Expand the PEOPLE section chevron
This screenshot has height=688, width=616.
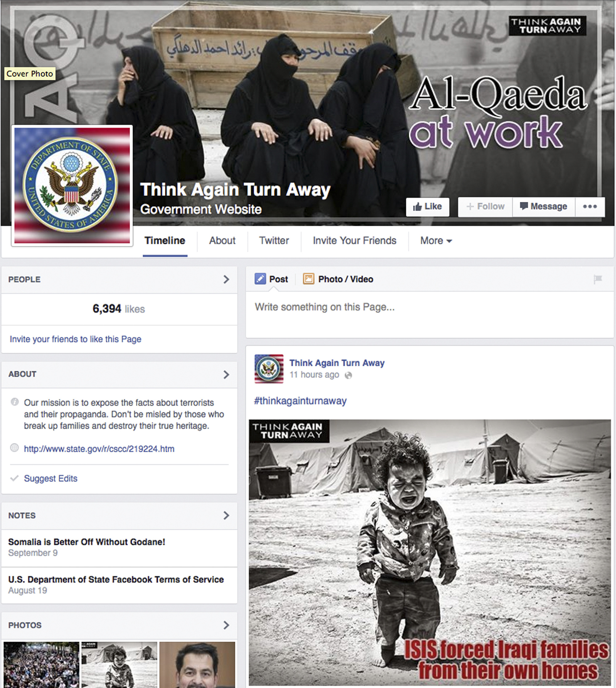point(226,280)
